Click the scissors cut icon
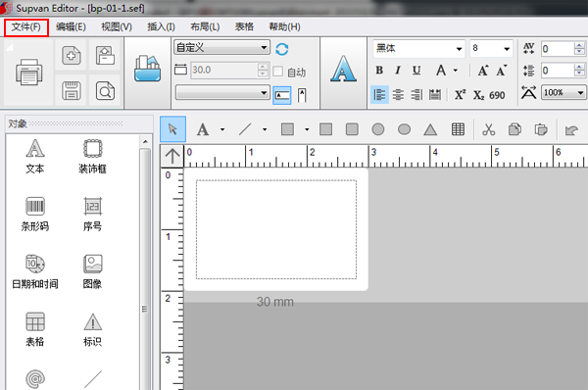Viewport: 588px width, 390px height. 489,129
